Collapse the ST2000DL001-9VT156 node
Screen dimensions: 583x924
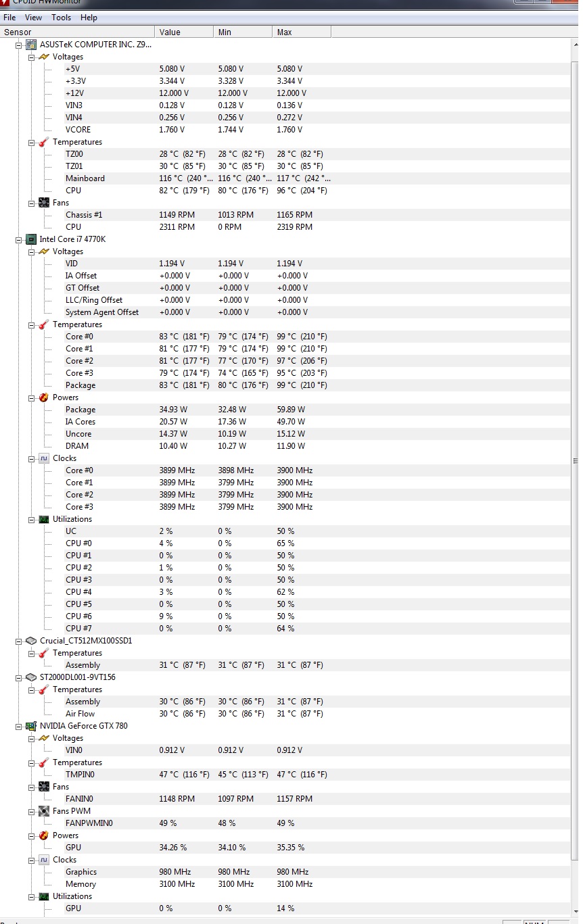point(19,677)
